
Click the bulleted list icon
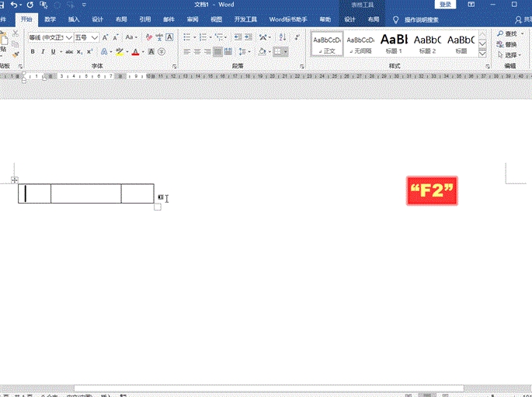pos(187,37)
